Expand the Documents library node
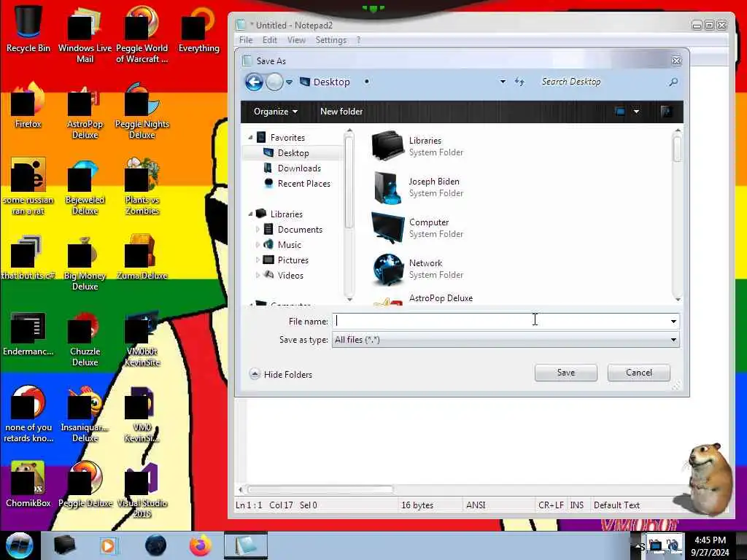This screenshot has height=560, width=747. click(x=258, y=229)
